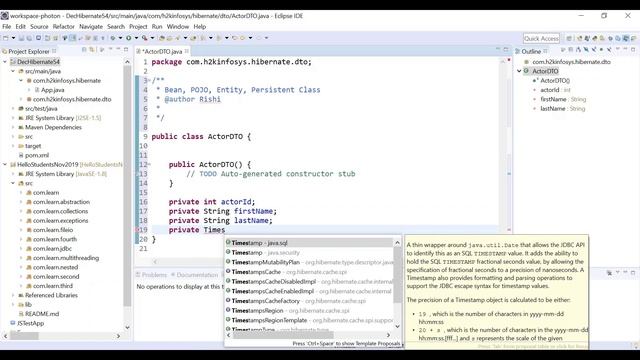Screen dimensions: 640x360
Task: Click App.java file icon in tree
Action: (x=37, y=90)
